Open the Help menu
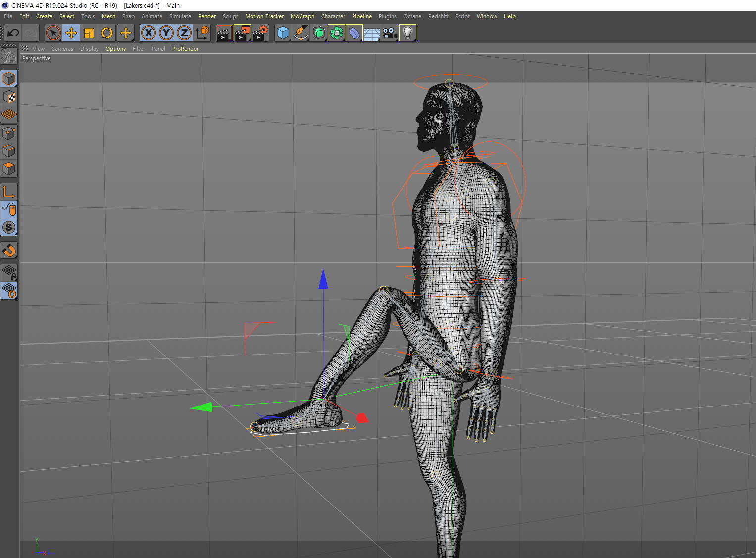The height and width of the screenshot is (558, 756). (x=510, y=16)
